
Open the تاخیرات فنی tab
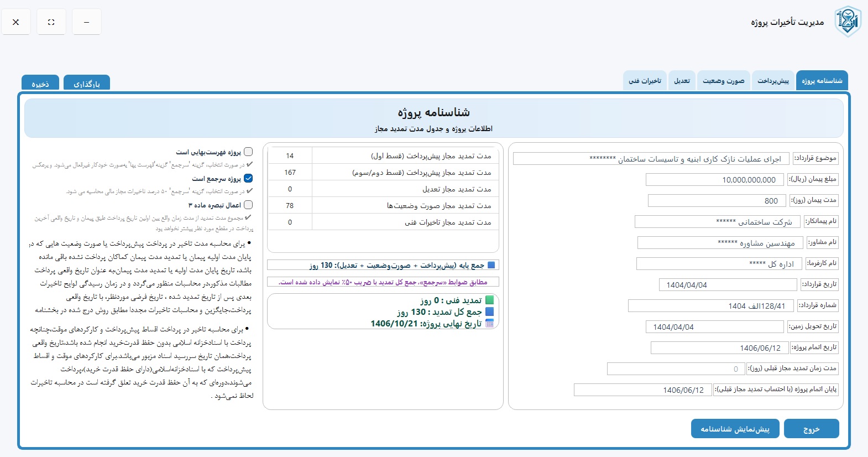point(645,81)
